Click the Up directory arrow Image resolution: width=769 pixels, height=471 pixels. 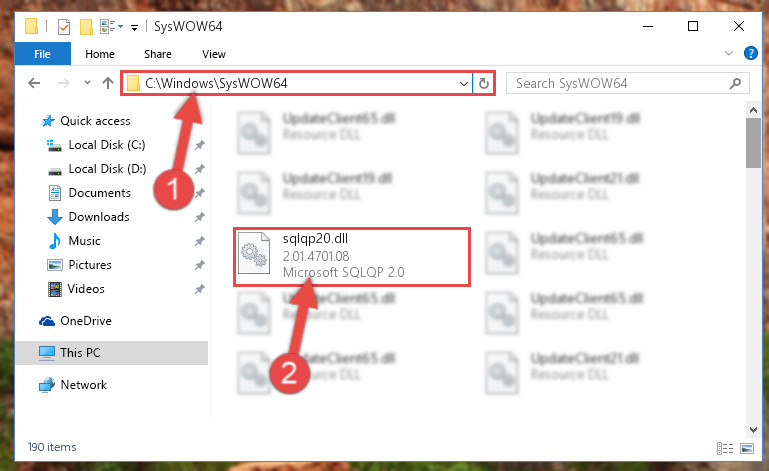click(108, 83)
